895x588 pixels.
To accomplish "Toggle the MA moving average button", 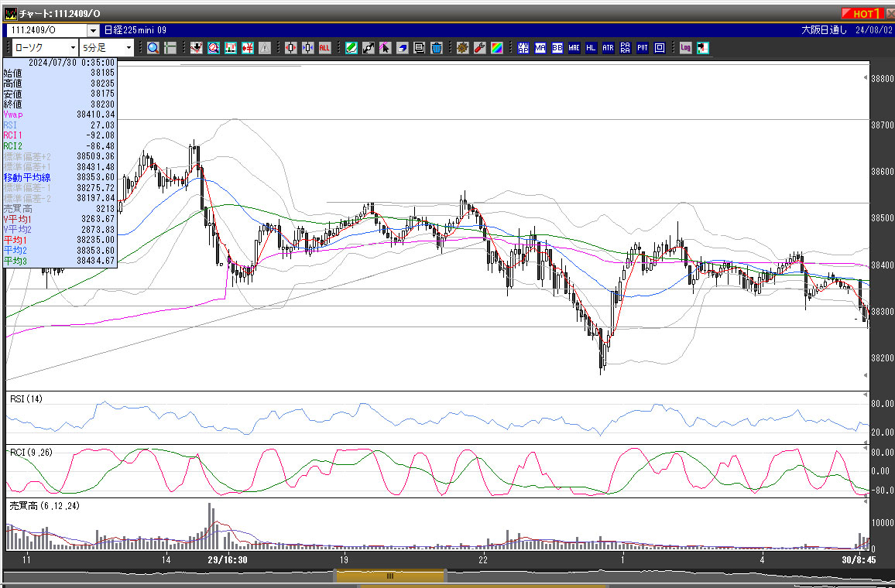I will 540,48.
